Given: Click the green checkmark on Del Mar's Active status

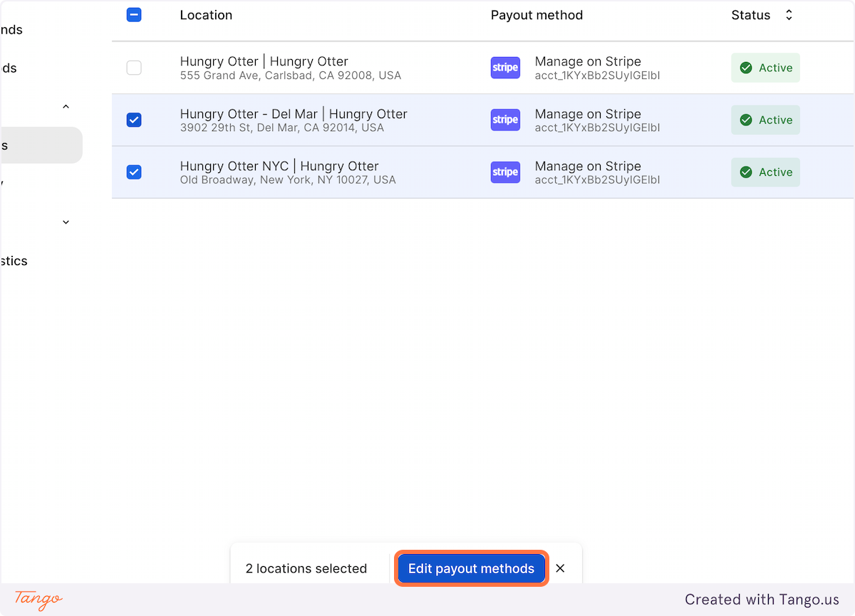Looking at the screenshot, I should point(746,120).
